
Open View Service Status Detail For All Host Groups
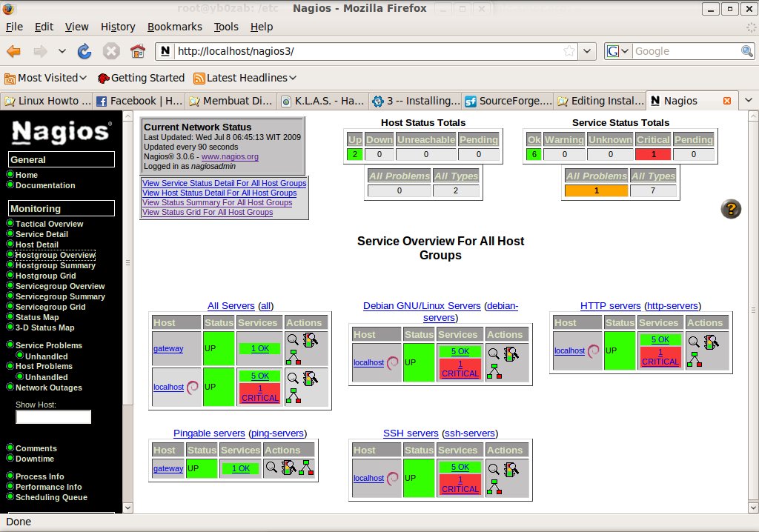224,183
